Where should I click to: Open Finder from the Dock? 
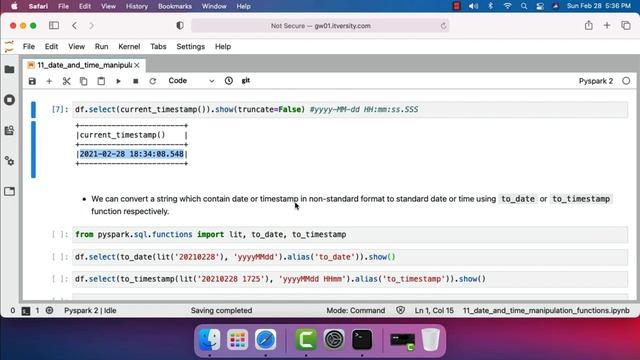point(209,340)
